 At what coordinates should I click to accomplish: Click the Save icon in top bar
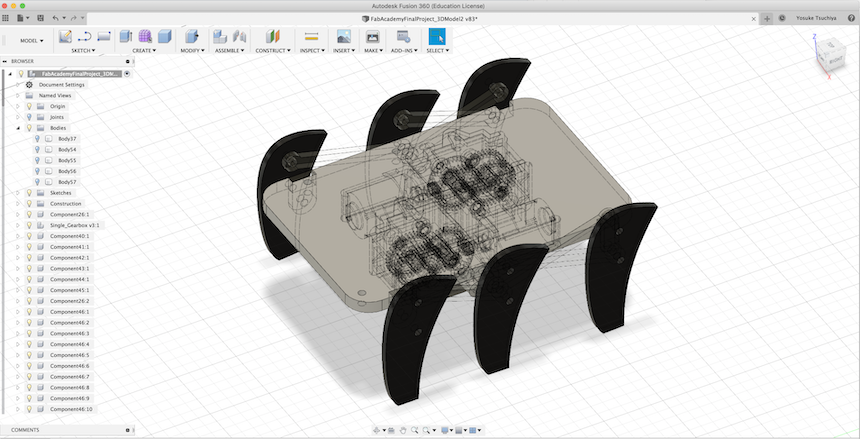click(x=40, y=18)
